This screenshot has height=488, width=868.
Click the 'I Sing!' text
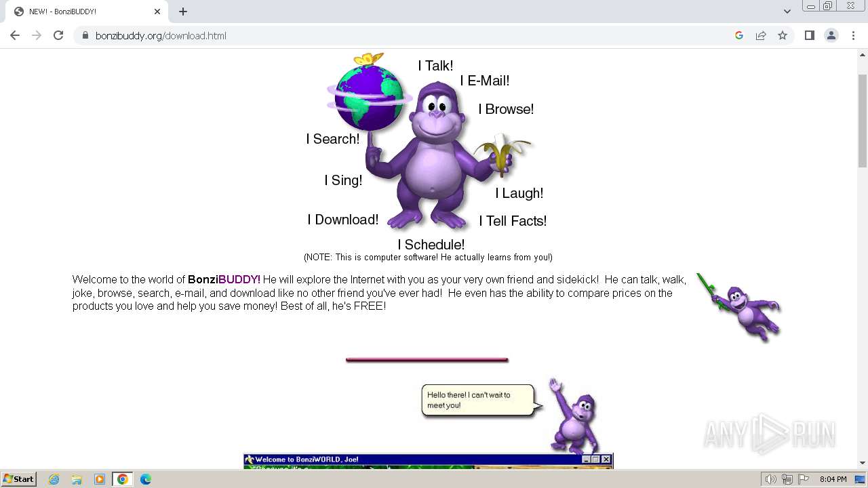click(343, 180)
